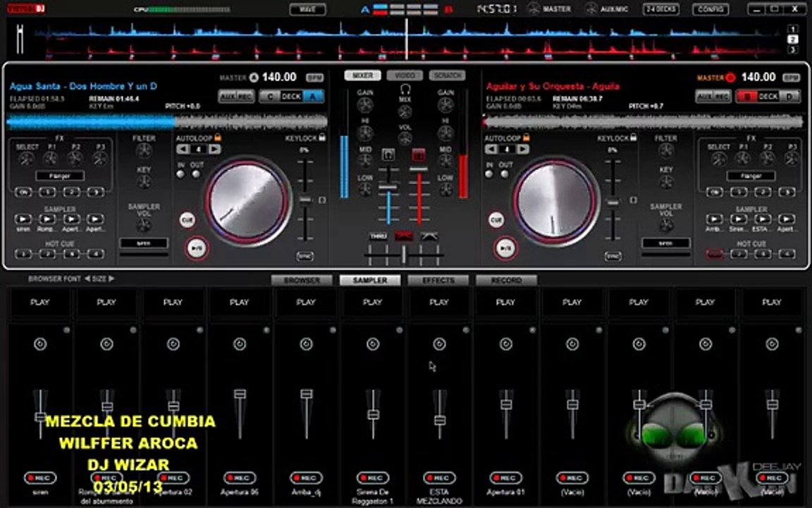Toggle right deck FX ON button
The height and width of the screenshot is (508, 812).
tap(714, 193)
